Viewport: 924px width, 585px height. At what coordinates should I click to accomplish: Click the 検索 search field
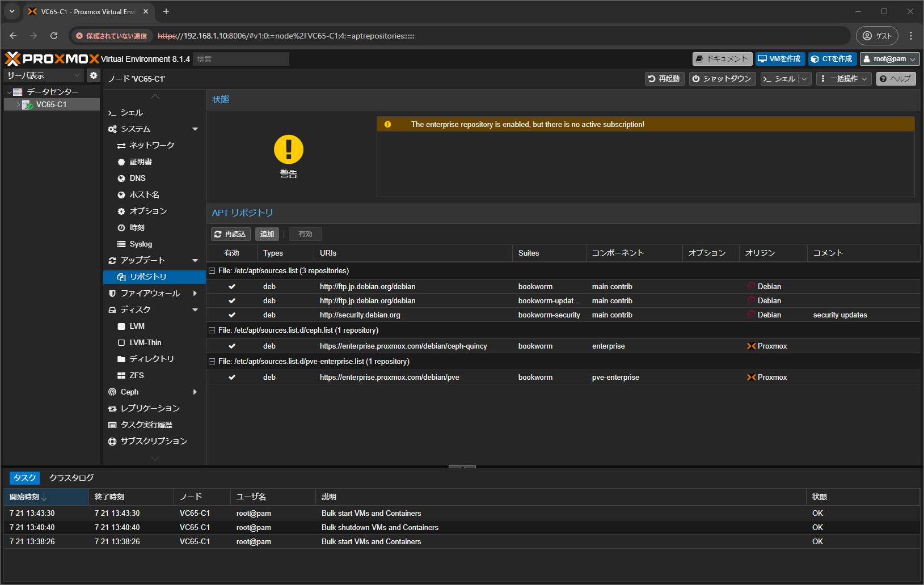click(x=241, y=59)
